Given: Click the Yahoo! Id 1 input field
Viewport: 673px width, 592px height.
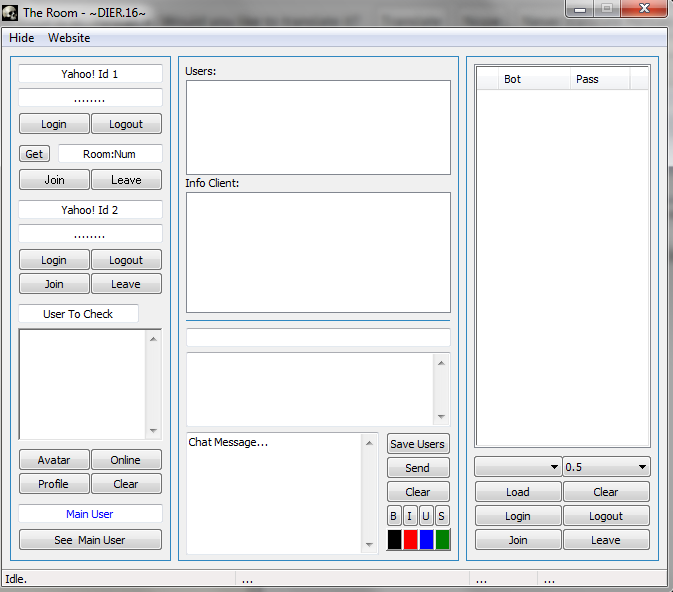Looking at the screenshot, I should (90, 74).
